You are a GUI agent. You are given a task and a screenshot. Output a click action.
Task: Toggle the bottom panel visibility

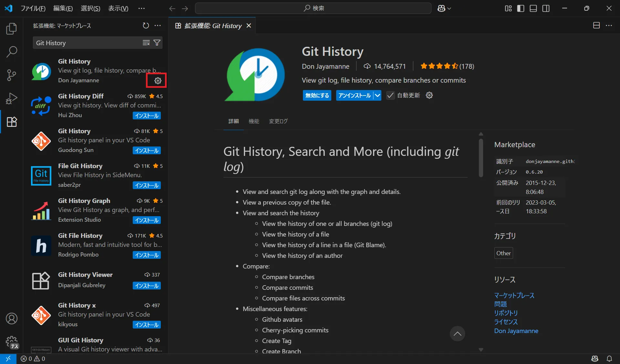[533, 8]
